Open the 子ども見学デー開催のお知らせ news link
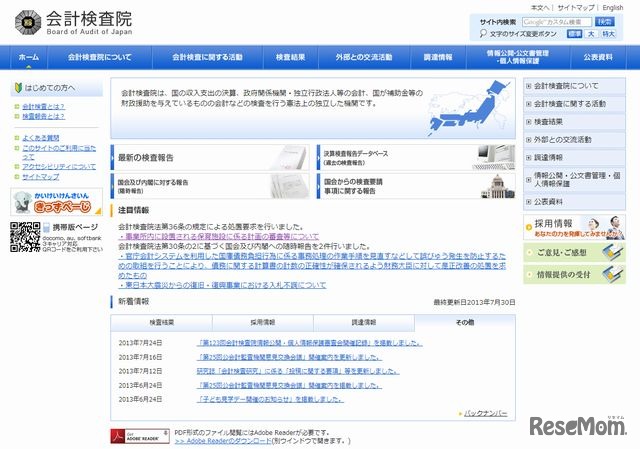 coord(270,399)
